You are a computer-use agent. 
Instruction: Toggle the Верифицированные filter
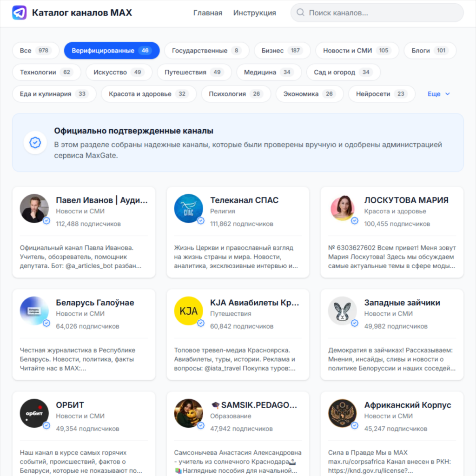[x=112, y=51]
